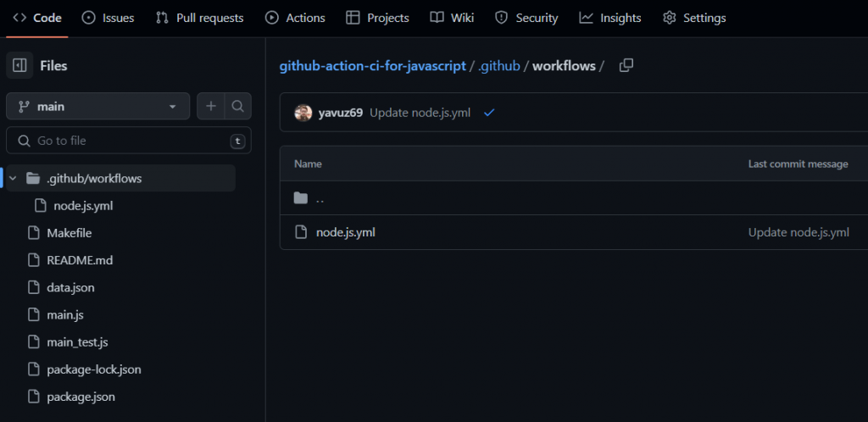The image size is (868, 422).
Task: Click github-action-ci-for-javascript breadcrumb link
Action: [373, 66]
